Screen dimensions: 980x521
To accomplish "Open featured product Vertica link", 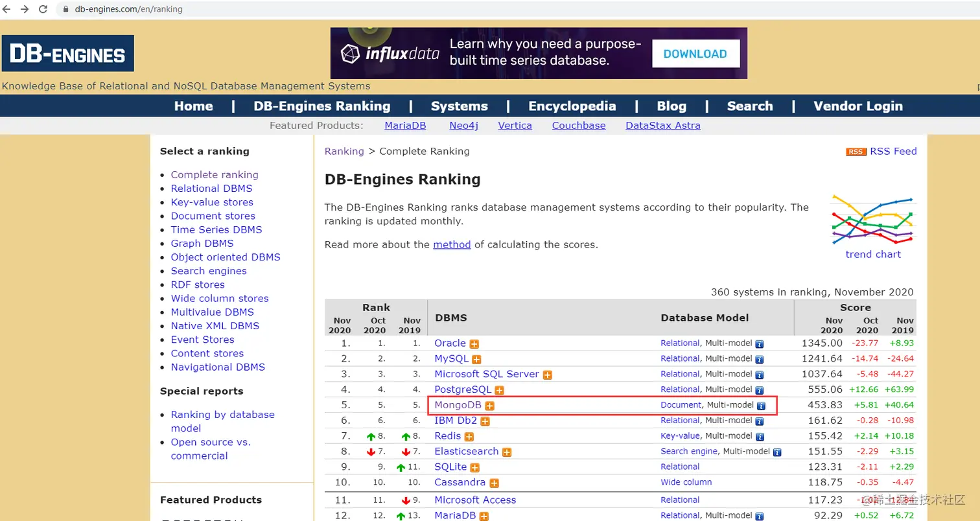I will tap(515, 126).
